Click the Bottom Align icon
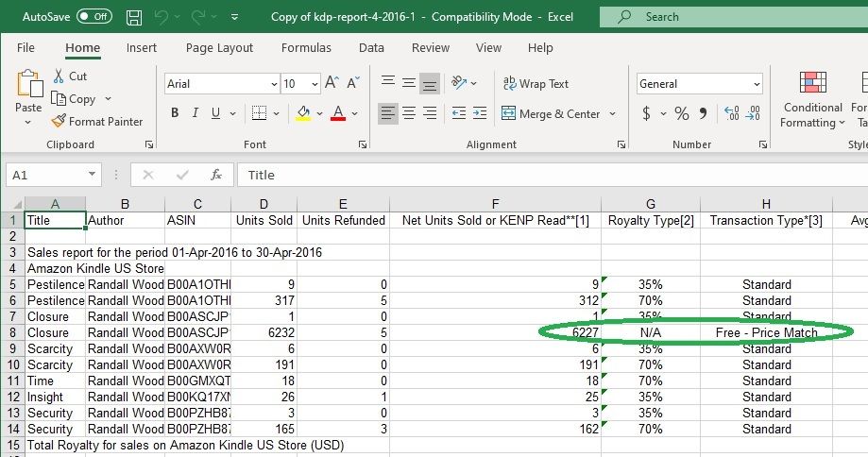This screenshot has height=457, width=868. click(x=430, y=83)
